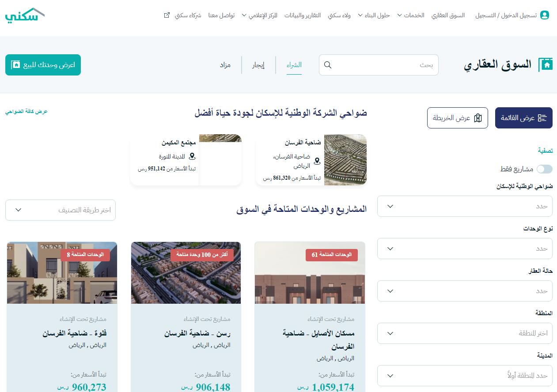The width and height of the screenshot is (557, 392).
Task: Open التقارير والبيانات nav item
Action: click(303, 15)
